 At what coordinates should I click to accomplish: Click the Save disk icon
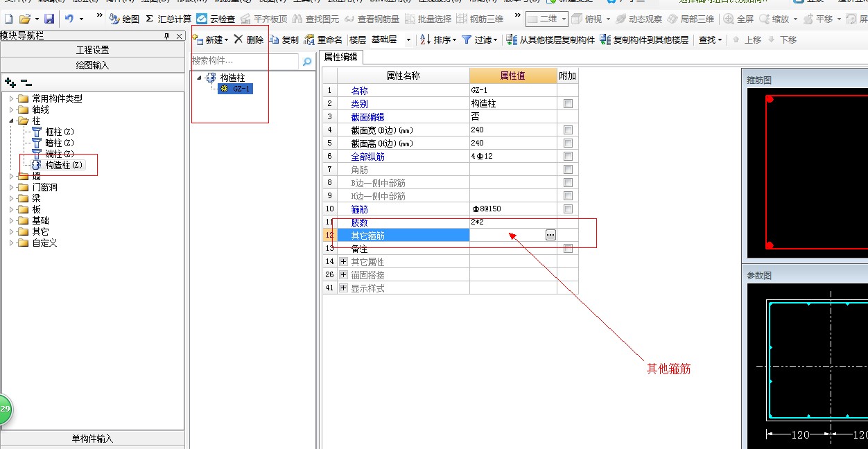coord(49,19)
